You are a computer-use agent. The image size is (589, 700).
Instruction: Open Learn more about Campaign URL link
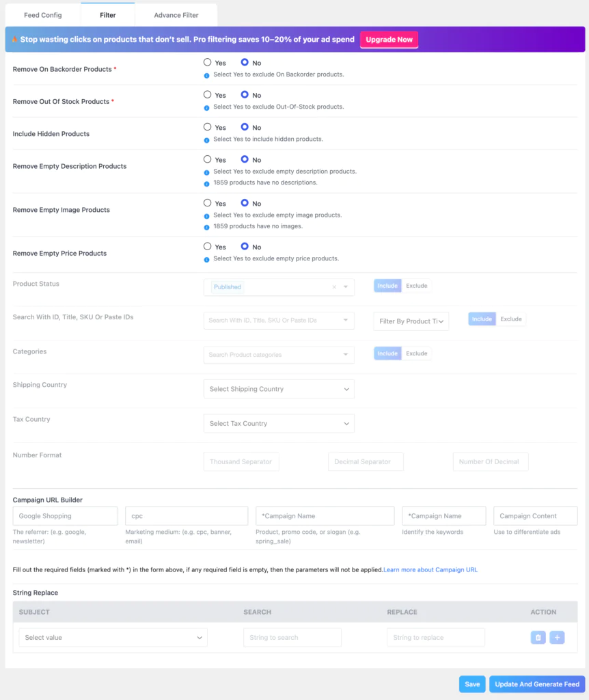(x=430, y=569)
